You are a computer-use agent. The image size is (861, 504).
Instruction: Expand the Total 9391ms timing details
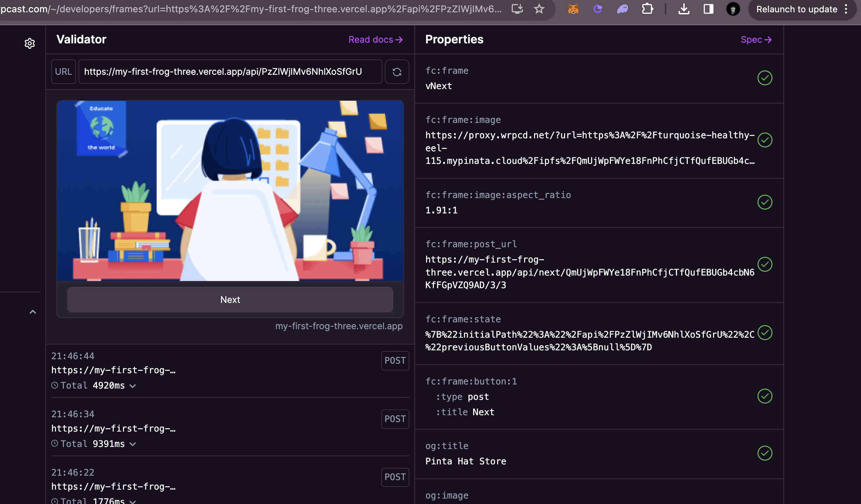(133, 444)
